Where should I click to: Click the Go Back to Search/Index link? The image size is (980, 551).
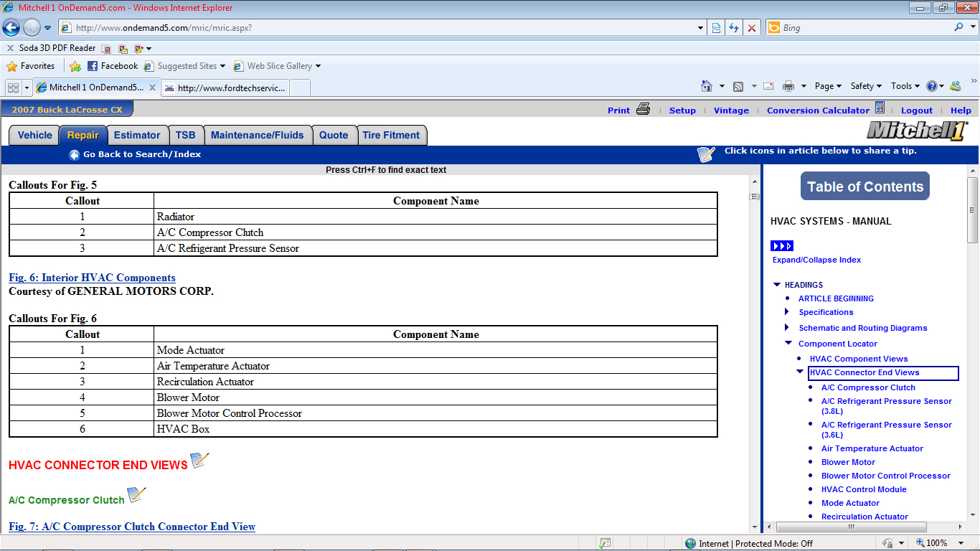coord(142,154)
